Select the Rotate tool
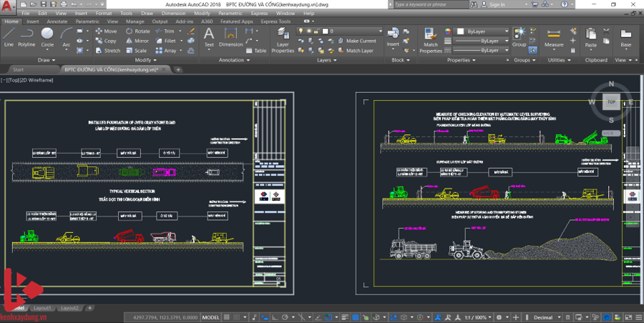 (138, 31)
